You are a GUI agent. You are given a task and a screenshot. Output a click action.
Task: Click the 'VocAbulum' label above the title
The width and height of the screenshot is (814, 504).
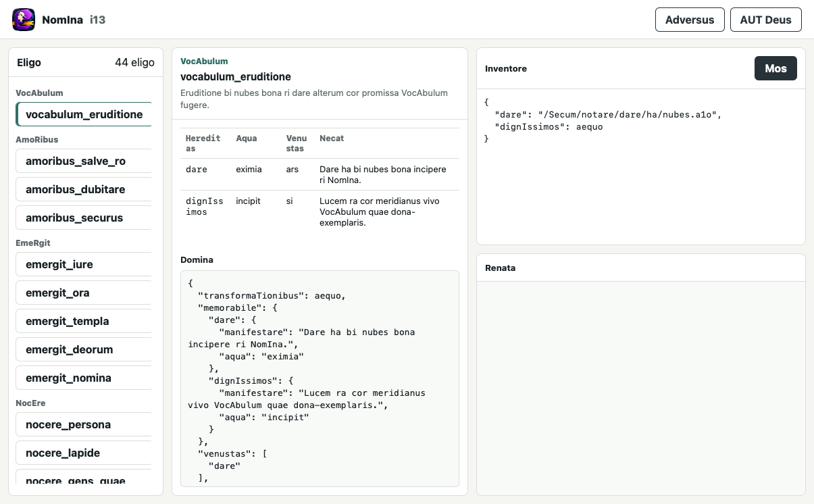pos(204,61)
